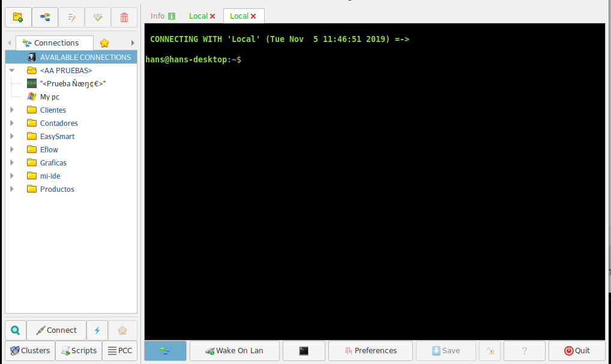611x364 pixels.
Task: Switch to the first Local tab
Action: point(198,15)
